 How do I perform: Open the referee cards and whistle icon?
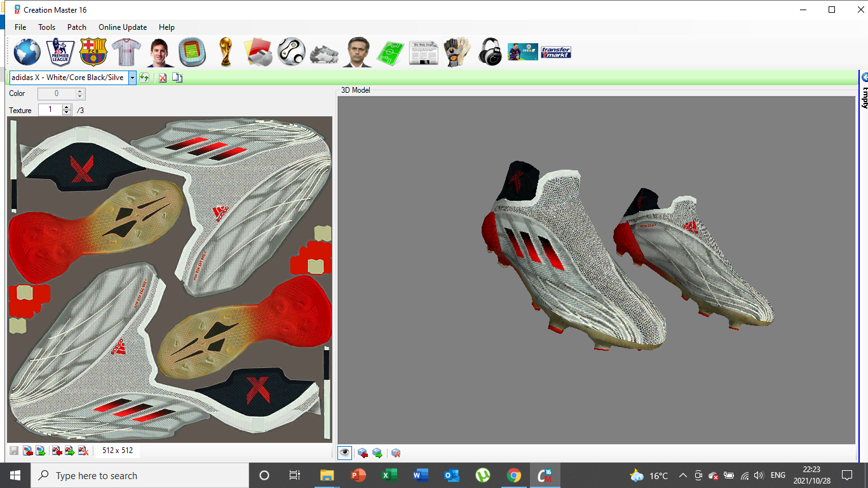[258, 52]
